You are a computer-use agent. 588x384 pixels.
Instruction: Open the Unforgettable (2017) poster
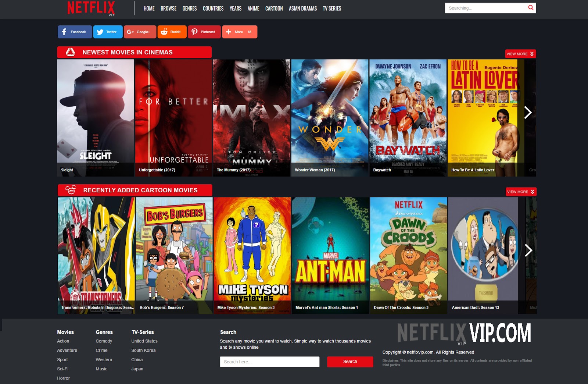click(173, 118)
